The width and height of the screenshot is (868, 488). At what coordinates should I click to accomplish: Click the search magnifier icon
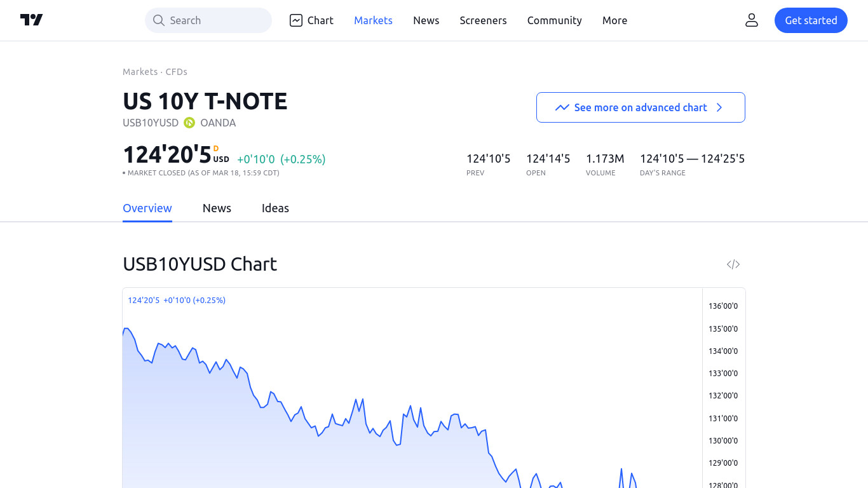coord(159,20)
